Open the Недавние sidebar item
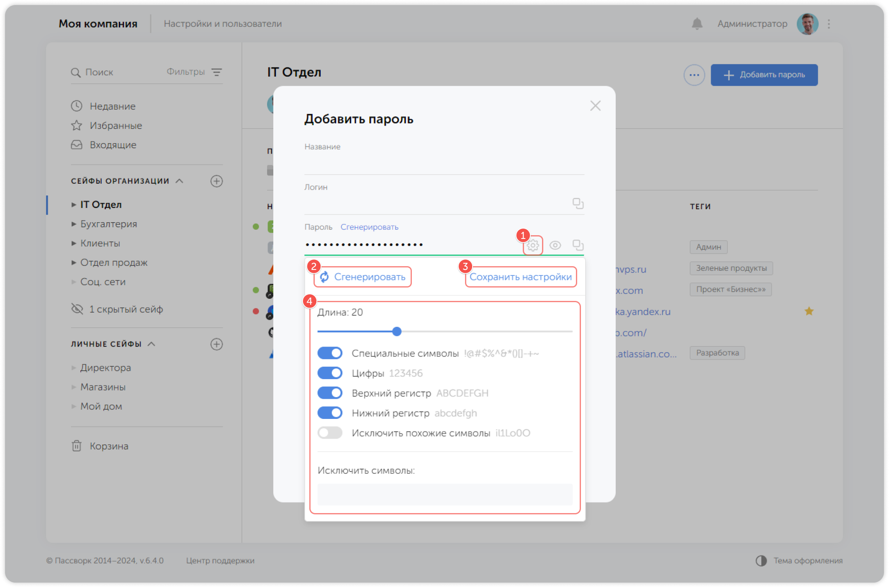This screenshot has width=889, height=588. point(112,106)
